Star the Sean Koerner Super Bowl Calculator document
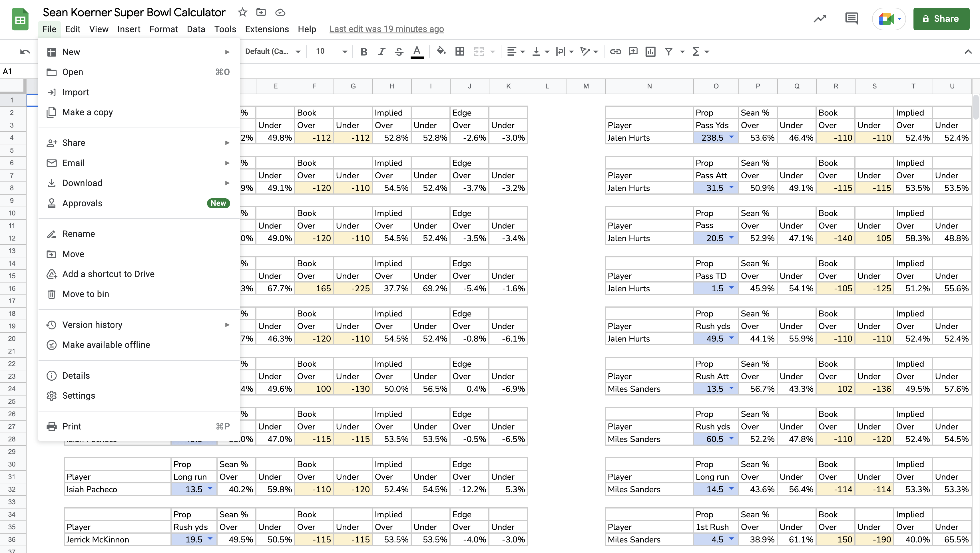The width and height of the screenshot is (980, 553). pos(242,12)
